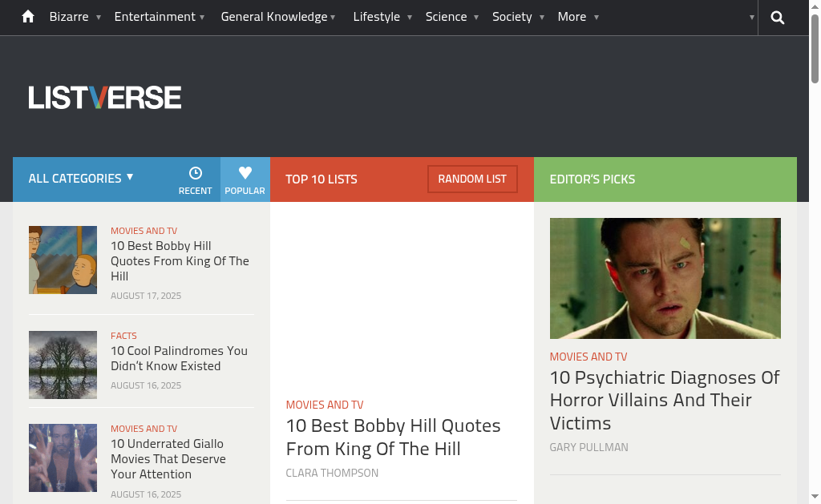
Task: Expand the Society menu arrow
Action: 541,18
